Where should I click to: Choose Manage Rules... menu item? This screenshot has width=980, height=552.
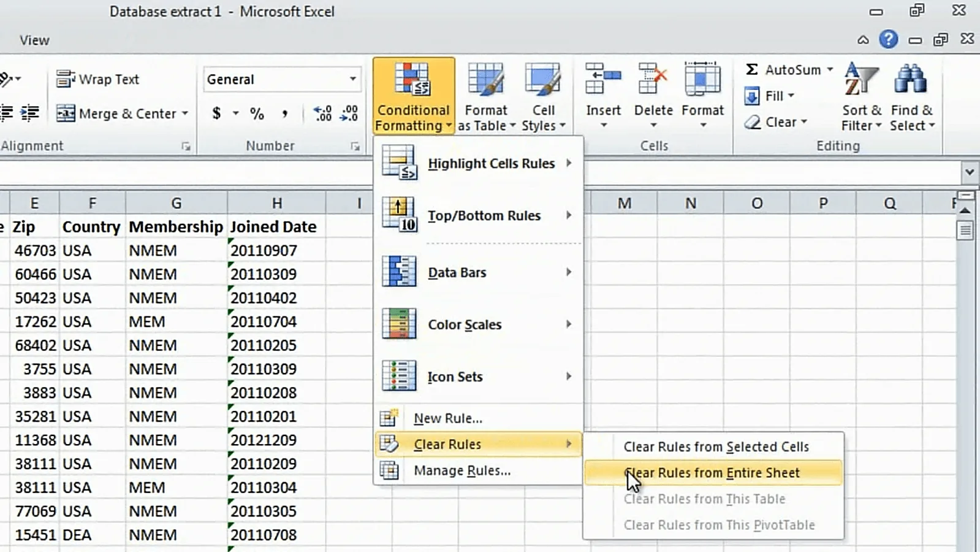pos(478,470)
